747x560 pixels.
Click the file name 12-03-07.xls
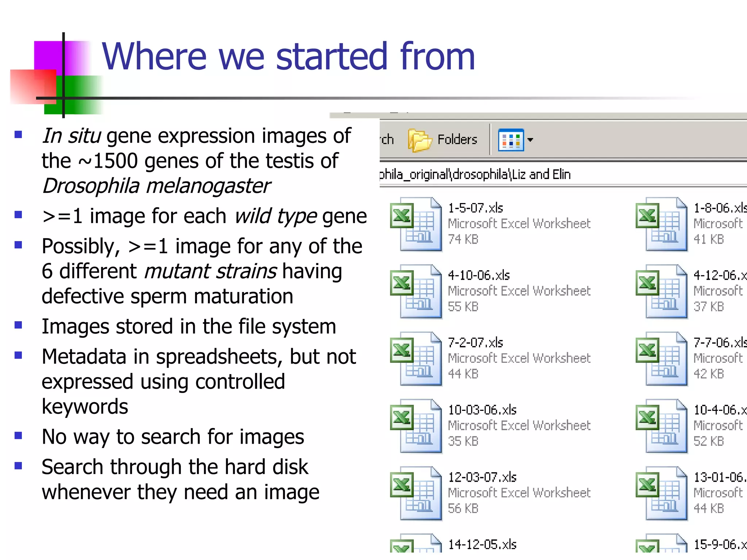point(482,477)
